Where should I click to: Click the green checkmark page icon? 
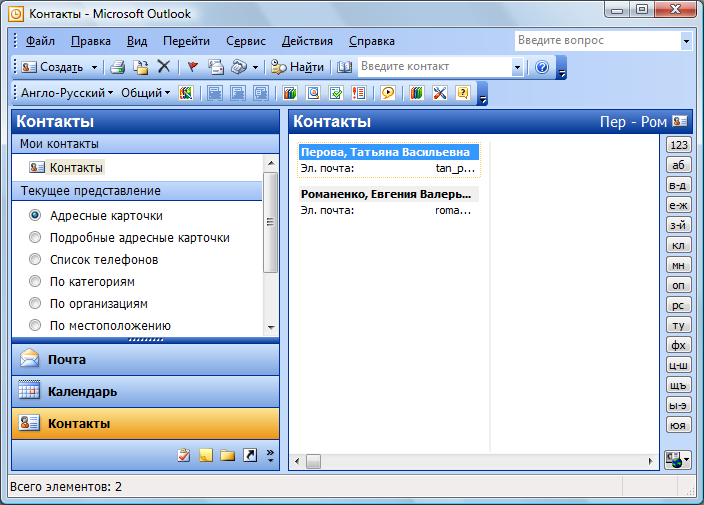pyautogui.click(x=336, y=93)
